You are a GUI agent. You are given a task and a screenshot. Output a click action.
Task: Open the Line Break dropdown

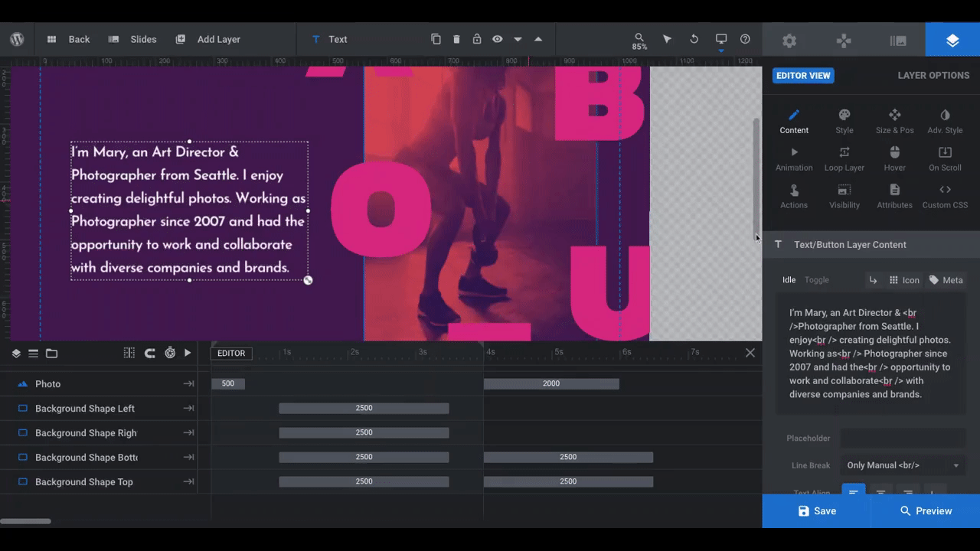coord(903,465)
